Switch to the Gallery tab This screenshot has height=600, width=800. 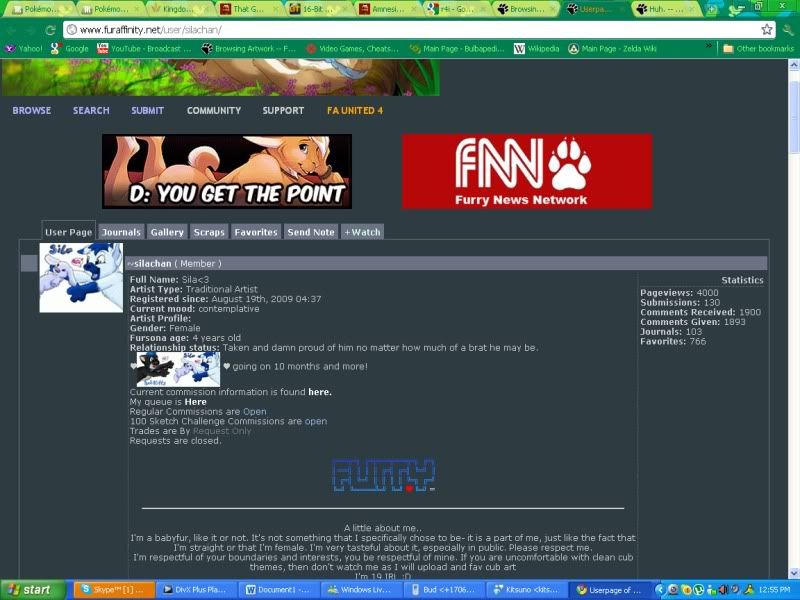tap(167, 232)
